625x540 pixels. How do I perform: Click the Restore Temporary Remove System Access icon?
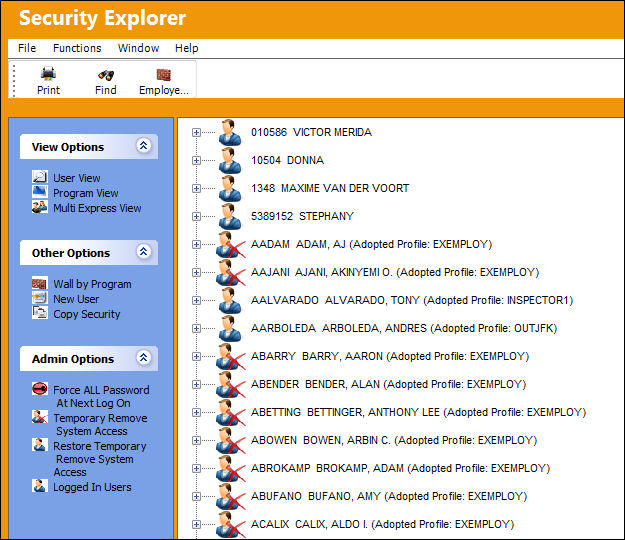[40, 445]
